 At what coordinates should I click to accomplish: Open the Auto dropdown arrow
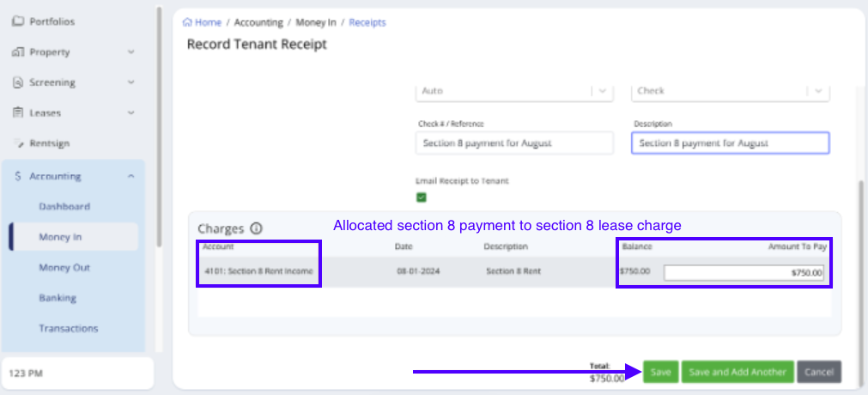(x=602, y=91)
